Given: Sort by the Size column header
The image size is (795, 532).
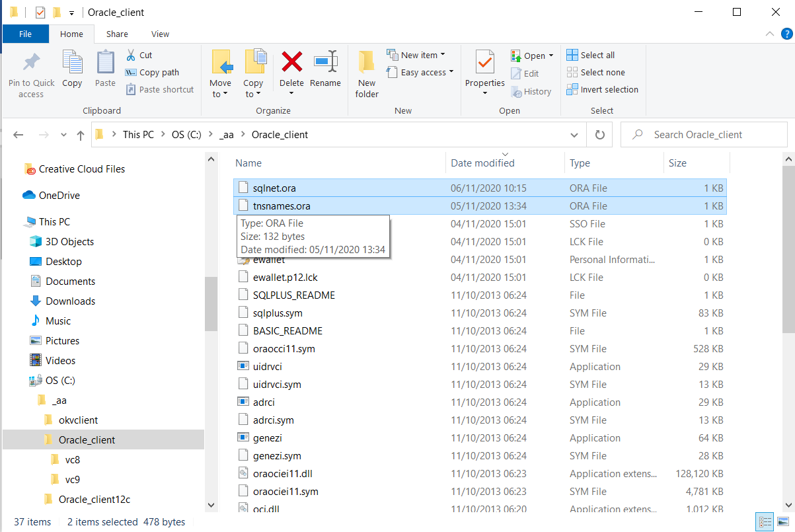Looking at the screenshot, I should tap(677, 163).
